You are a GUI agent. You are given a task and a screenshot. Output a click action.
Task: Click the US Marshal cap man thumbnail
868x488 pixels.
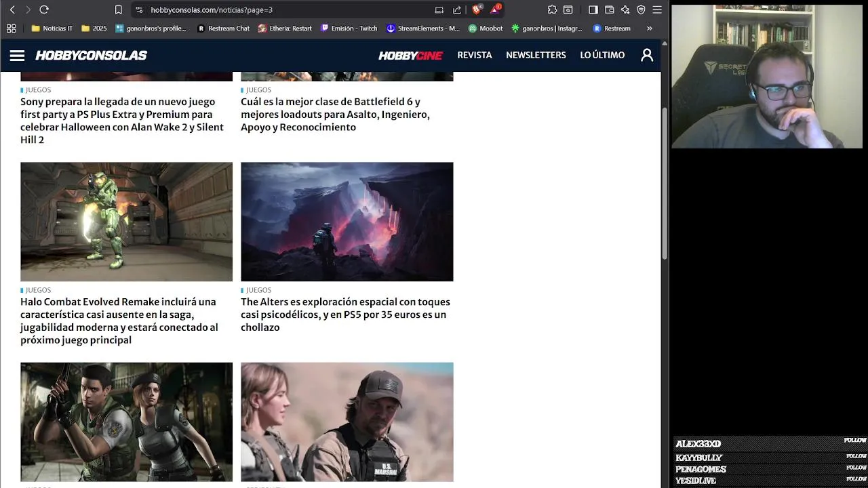pyautogui.click(x=347, y=422)
